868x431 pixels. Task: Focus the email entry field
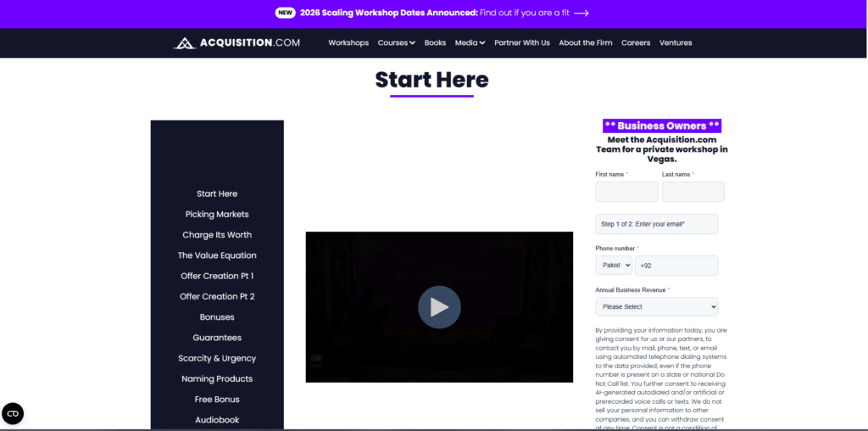tap(656, 224)
